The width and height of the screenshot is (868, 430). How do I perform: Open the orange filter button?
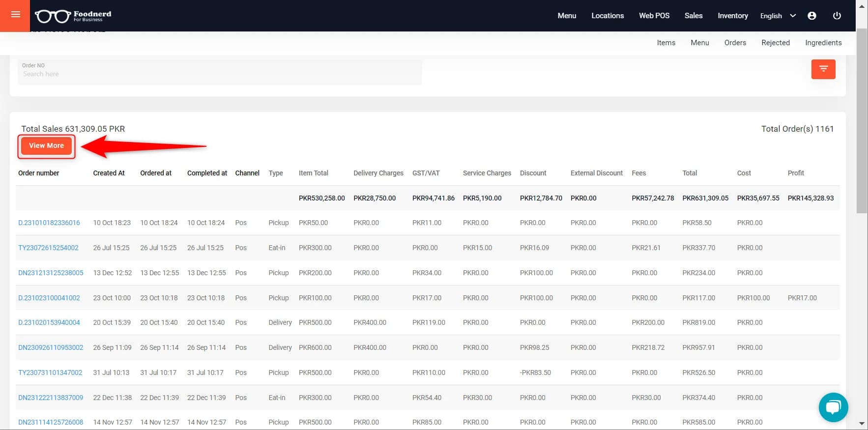pos(823,69)
